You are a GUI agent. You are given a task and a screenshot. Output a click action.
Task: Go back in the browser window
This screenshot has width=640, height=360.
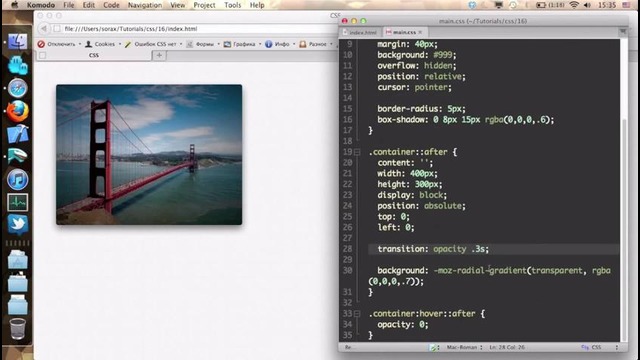pyautogui.click(x=44, y=29)
